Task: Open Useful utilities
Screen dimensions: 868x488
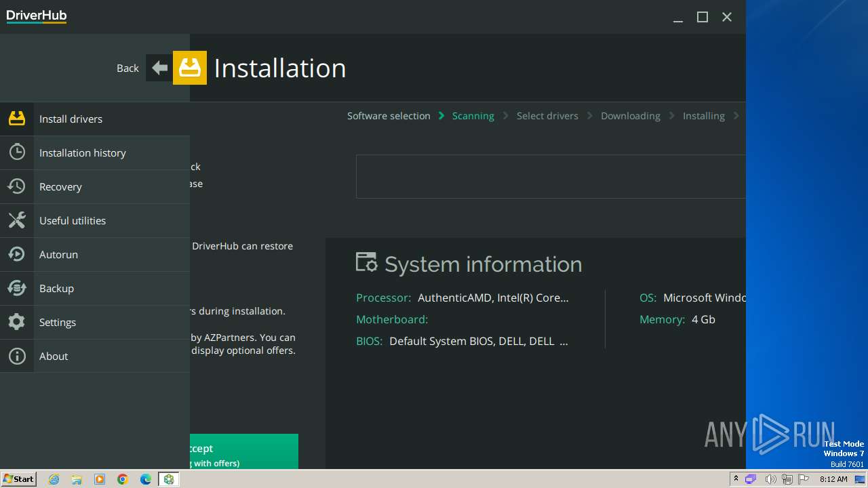Action: click(x=95, y=220)
